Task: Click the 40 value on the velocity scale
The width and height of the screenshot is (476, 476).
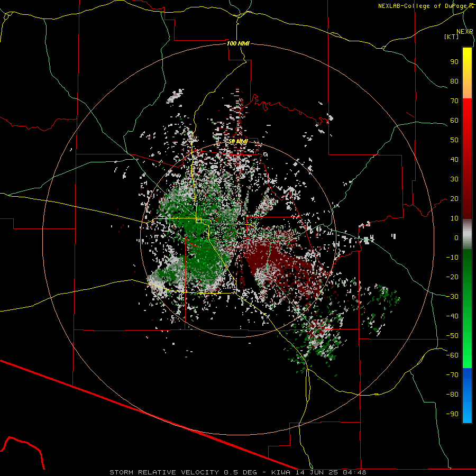Action: [x=454, y=160]
